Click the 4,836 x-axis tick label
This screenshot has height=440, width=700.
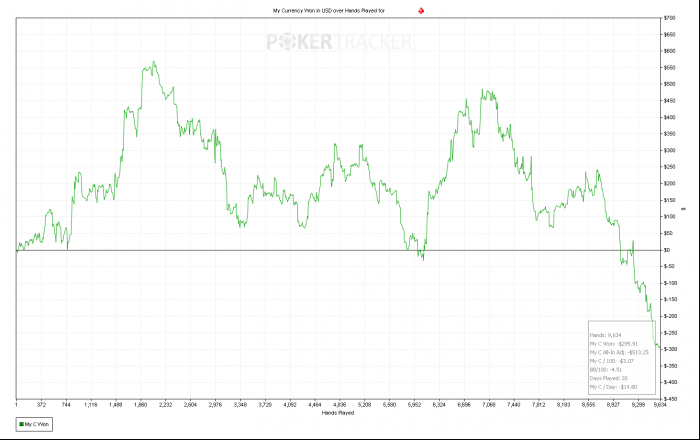click(340, 405)
